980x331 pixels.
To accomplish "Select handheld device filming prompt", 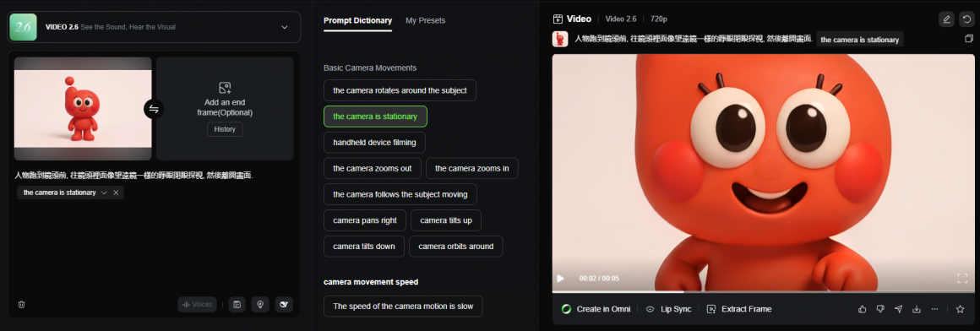I will click(x=374, y=143).
